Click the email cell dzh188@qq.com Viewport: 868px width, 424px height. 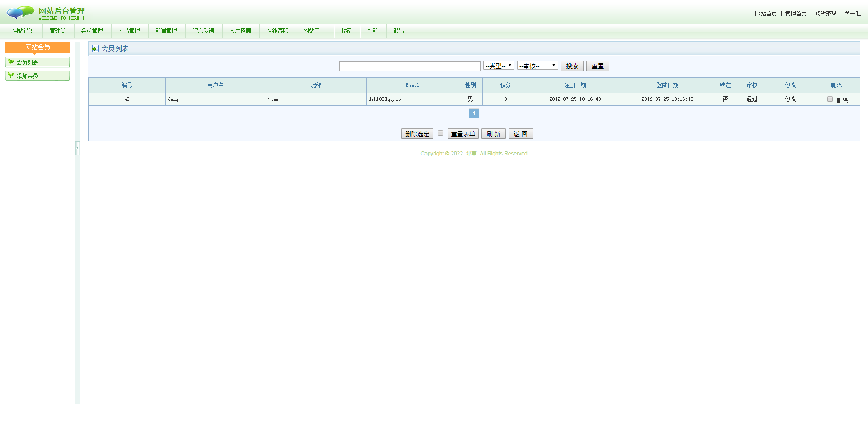tap(413, 99)
